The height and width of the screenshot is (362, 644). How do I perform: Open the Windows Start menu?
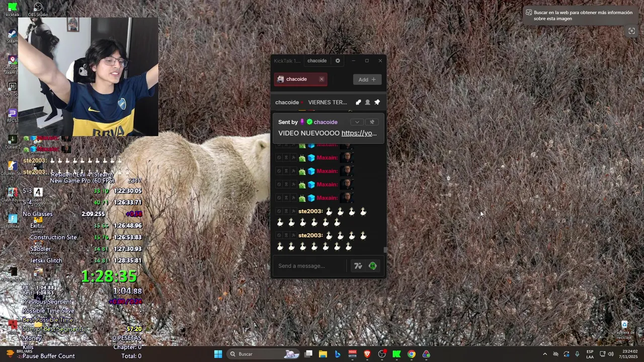(218, 354)
